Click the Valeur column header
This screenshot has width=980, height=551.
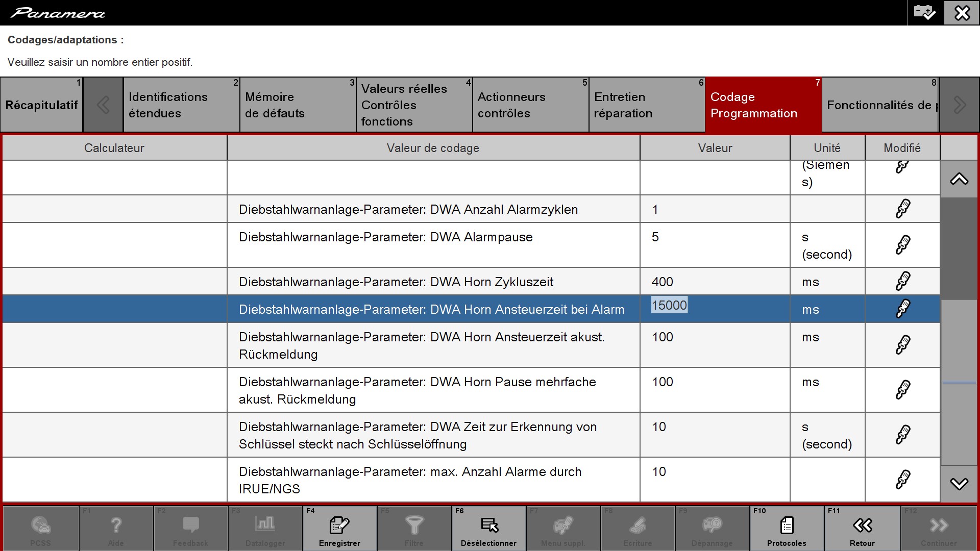tap(715, 148)
